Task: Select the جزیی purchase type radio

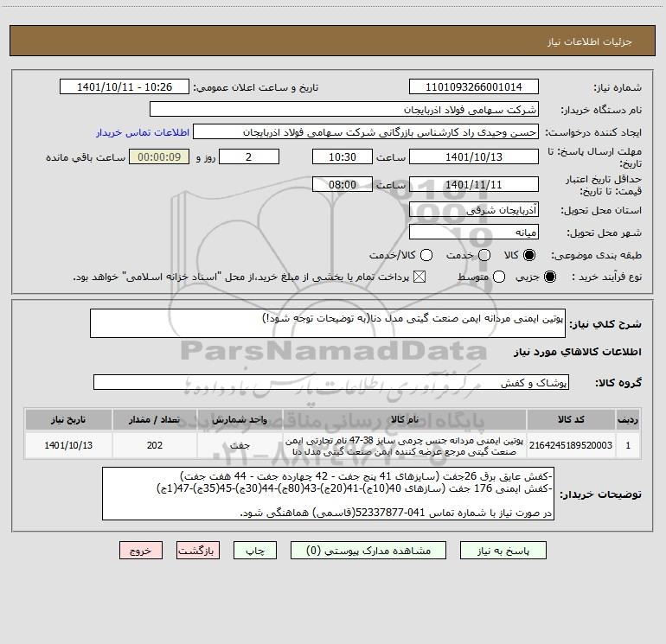Action: pos(549,277)
